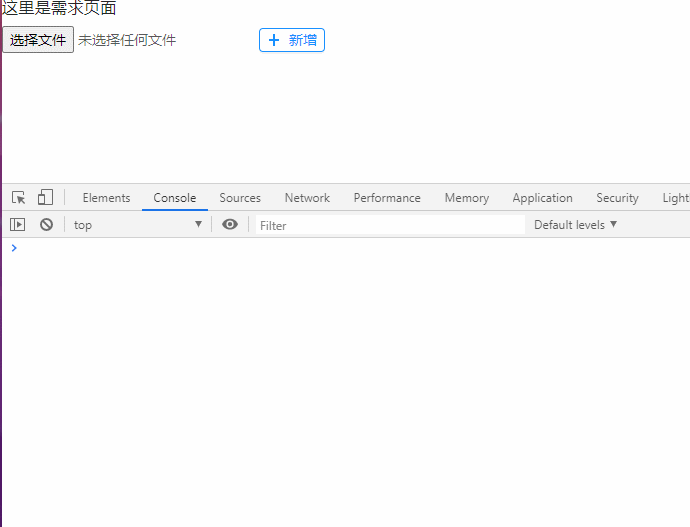Create a live expression via eye icon

[230, 224]
